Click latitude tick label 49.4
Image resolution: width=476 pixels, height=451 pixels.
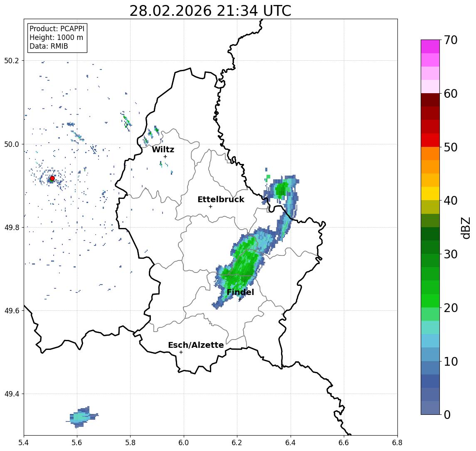click(x=11, y=394)
